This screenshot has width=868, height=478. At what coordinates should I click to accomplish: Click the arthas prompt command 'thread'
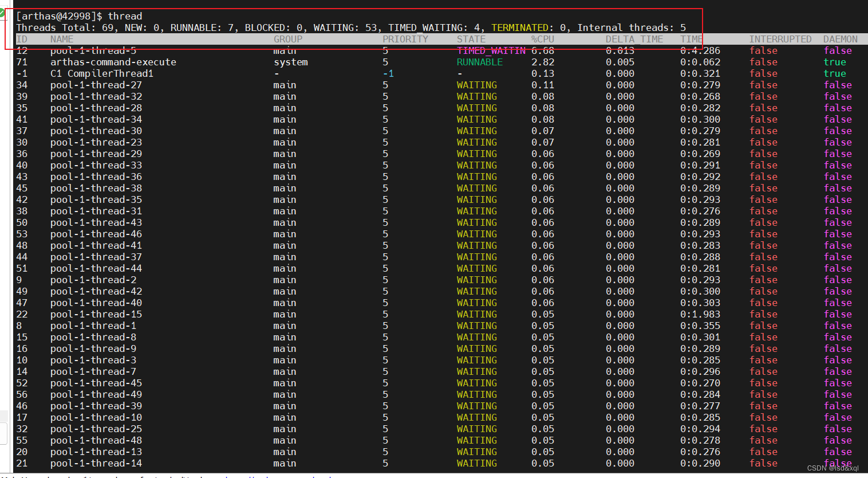click(125, 16)
